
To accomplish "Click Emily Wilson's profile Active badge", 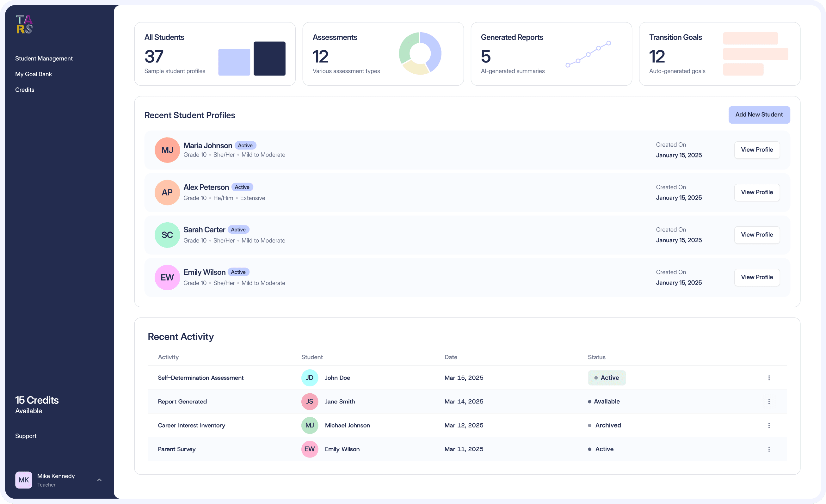I will click(x=238, y=273).
